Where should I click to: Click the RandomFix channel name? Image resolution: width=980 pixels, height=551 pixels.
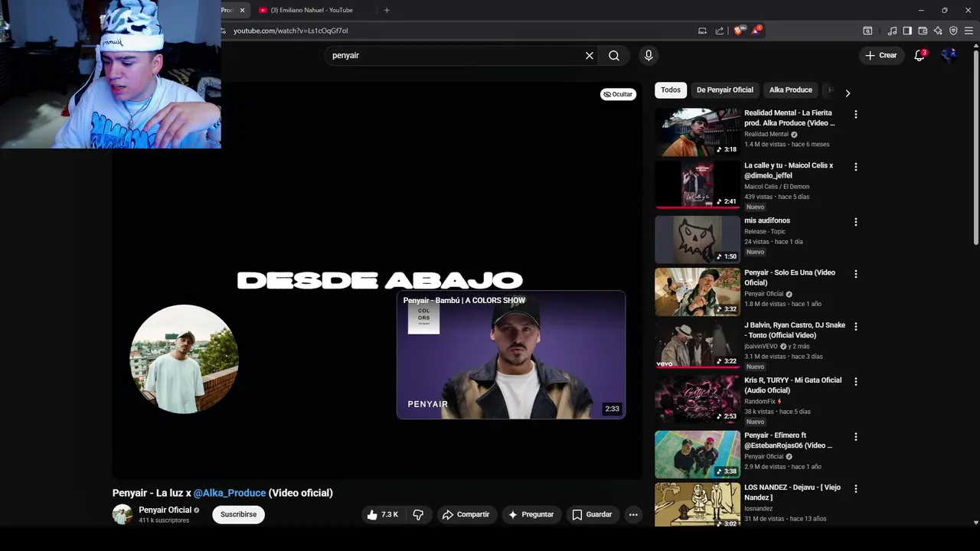point(760,401)
